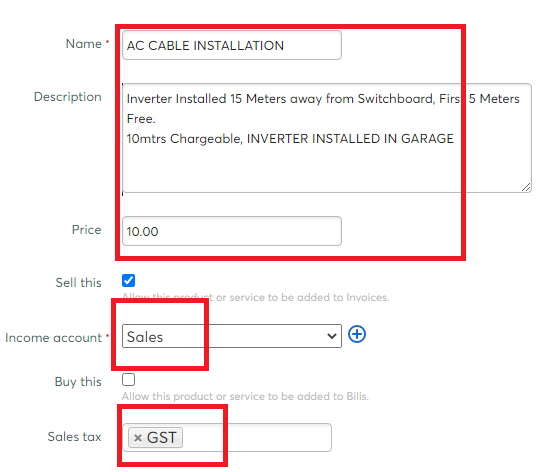
Task: Click inside the Description text area
Action: tap(327, 138)
